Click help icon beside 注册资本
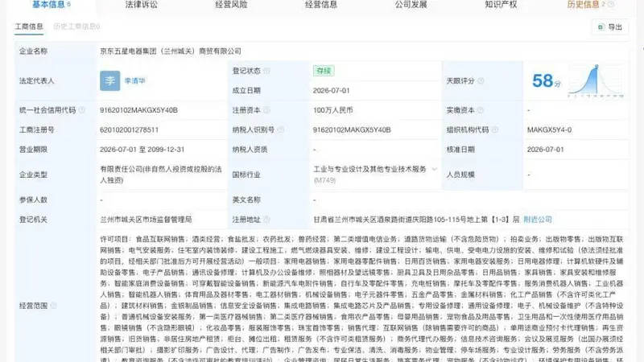This screenshot has width=644, height=362. 266,110
